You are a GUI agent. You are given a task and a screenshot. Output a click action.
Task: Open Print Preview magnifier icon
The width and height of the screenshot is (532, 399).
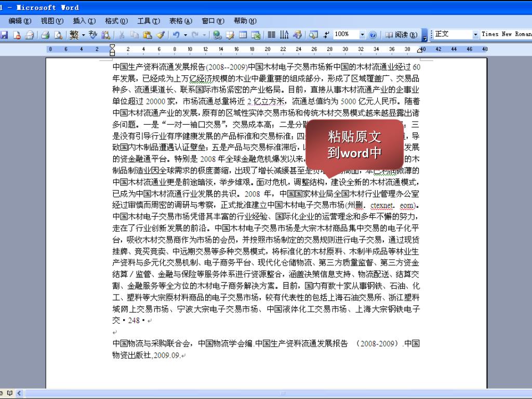click(x=58, y=35)
